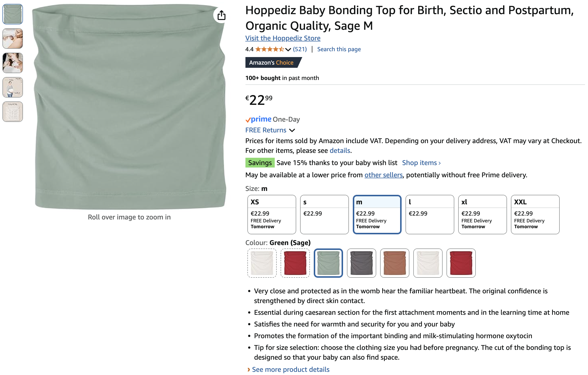Show the mother and baby second thumbnail
Screen dimensions: 588x375
click(13, 39)
